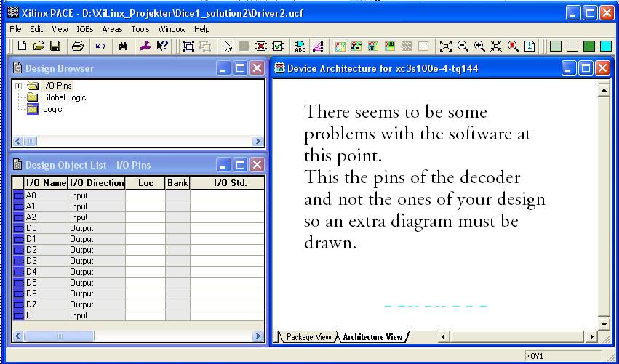Click Device Architecture scroll up arrow

[x=604, y=90]
